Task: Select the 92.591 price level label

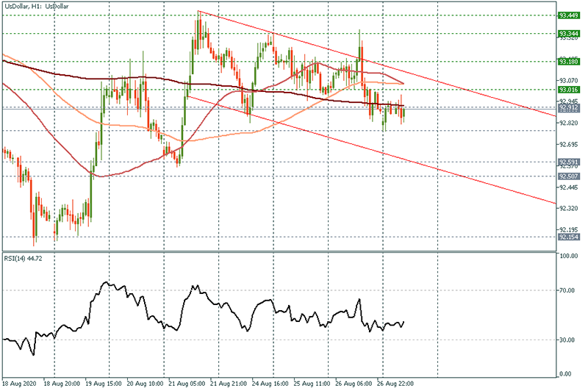Action: [x=569, y=162]
